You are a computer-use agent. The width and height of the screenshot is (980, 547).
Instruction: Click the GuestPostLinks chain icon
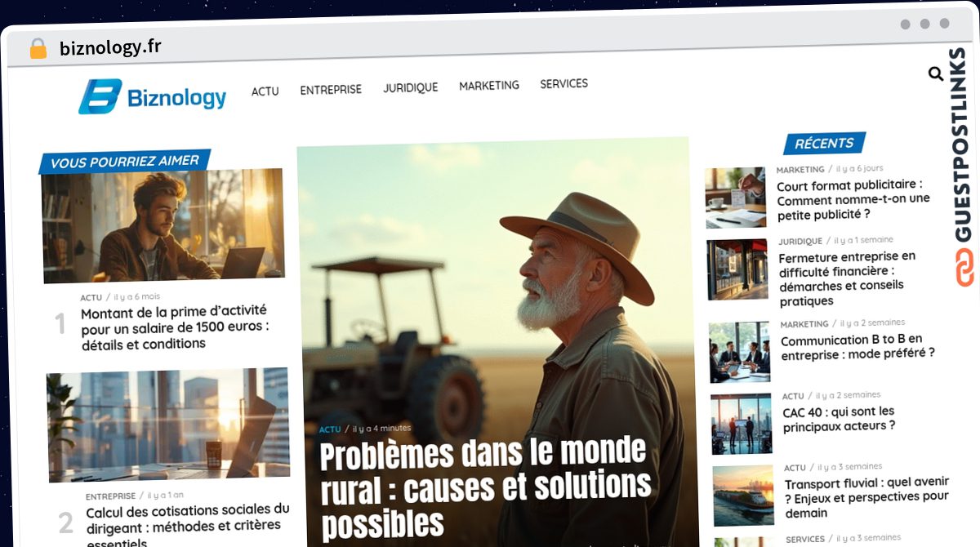[x=964, y=267]
